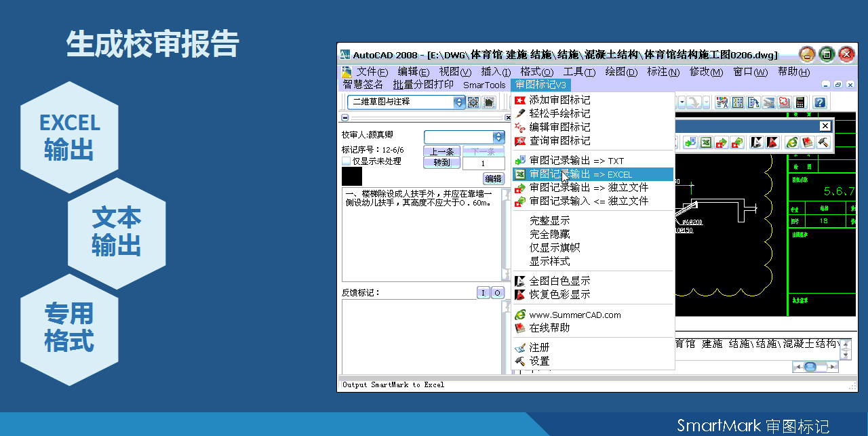868x436 pixels.
Task: Open 在线帮助 from the menu
Action: 593,328
